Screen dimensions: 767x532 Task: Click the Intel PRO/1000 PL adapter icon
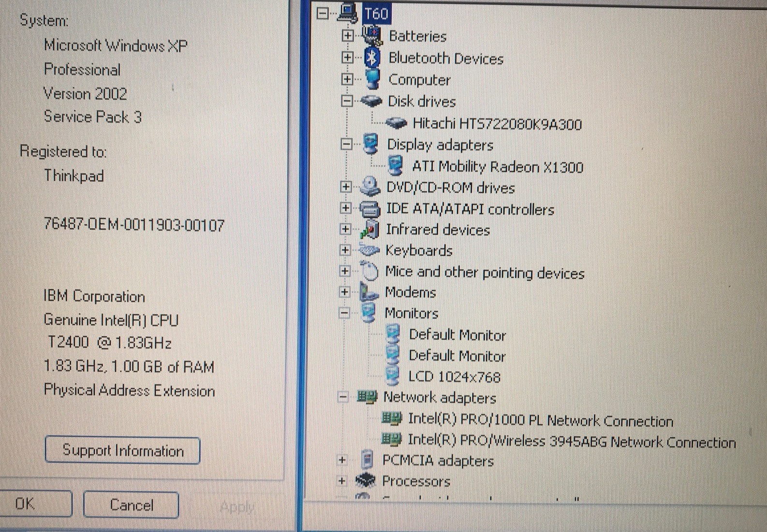(391, 418)
